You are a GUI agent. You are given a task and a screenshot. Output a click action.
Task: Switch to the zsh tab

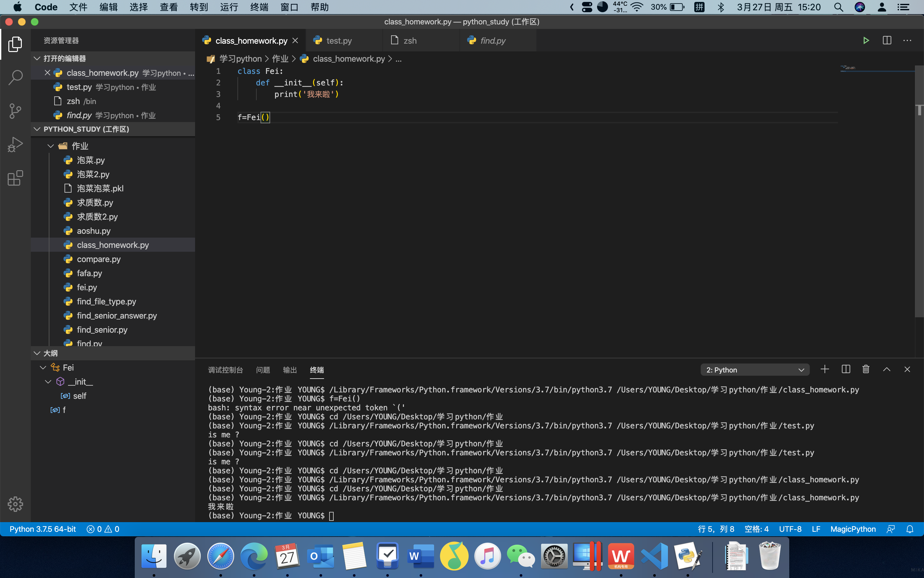click(x=422, y=40)
